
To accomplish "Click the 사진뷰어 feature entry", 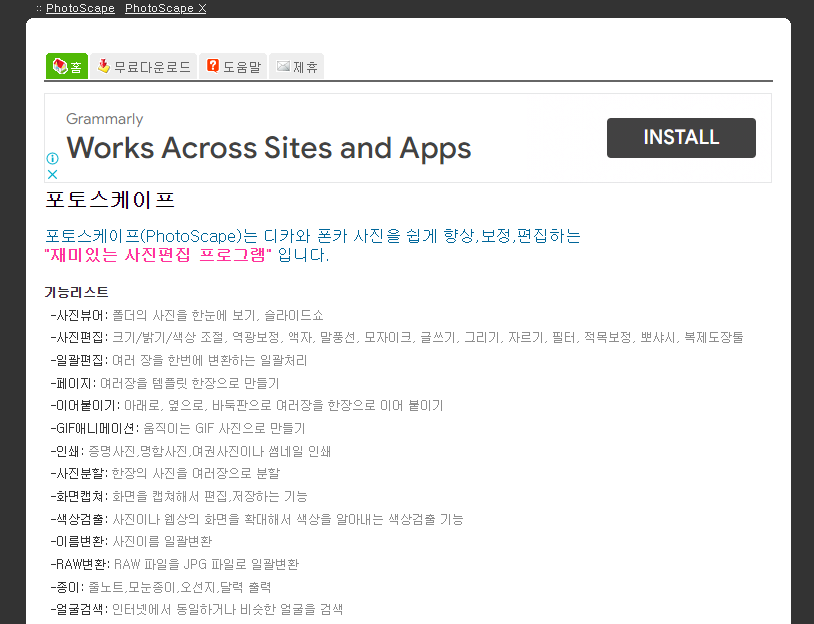I will [x=187, y=315].
